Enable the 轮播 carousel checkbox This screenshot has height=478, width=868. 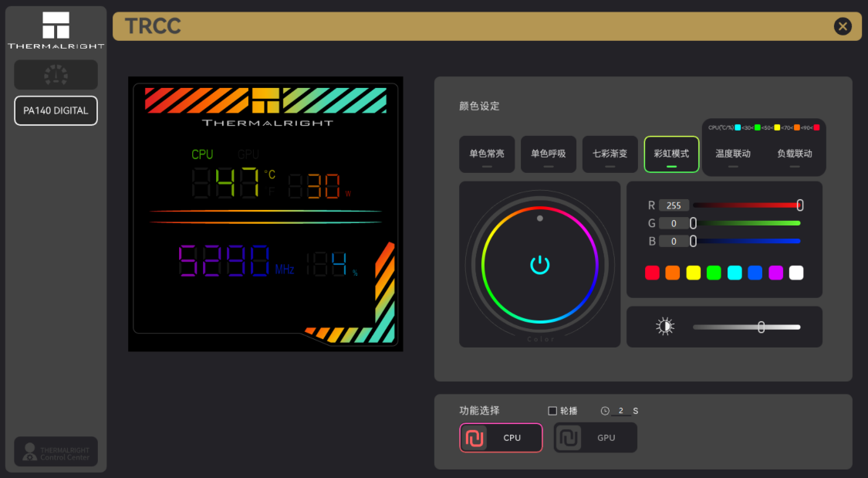click(552, 411)
